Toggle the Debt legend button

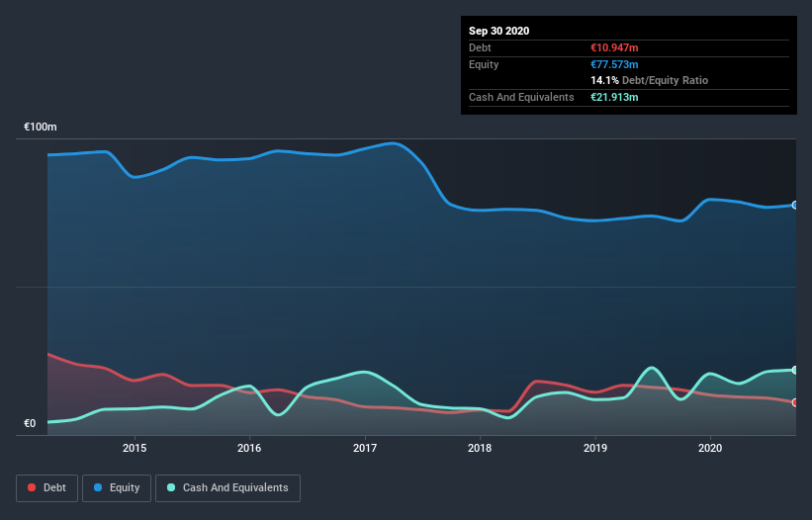pyautogui.click(x=47, y=488)
